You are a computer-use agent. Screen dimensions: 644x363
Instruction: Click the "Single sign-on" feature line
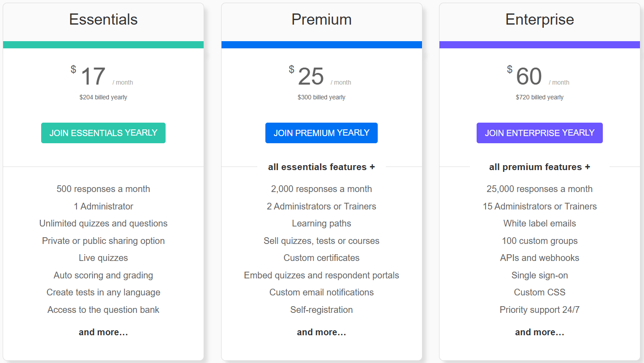point(539,275)
